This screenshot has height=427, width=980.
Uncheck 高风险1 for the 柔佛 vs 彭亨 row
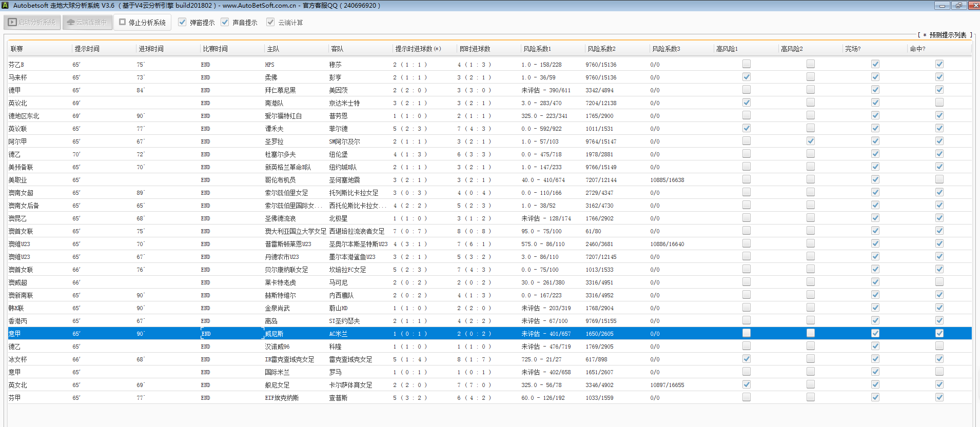point(746,77)
